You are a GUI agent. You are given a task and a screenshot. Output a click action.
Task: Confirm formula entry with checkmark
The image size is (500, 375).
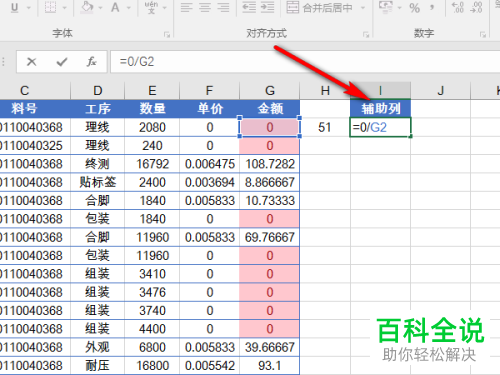coord(62,62)
